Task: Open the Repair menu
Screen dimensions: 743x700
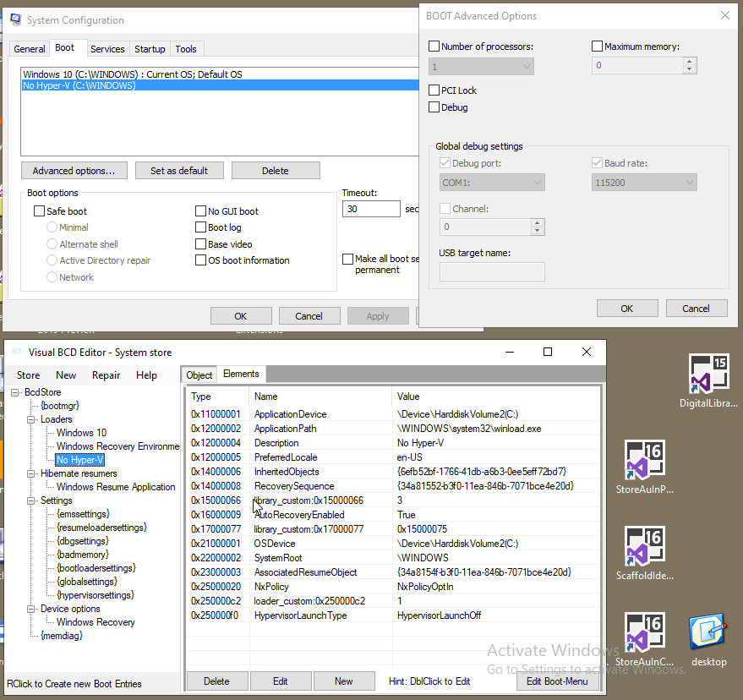Action: (x=107, y=375)
